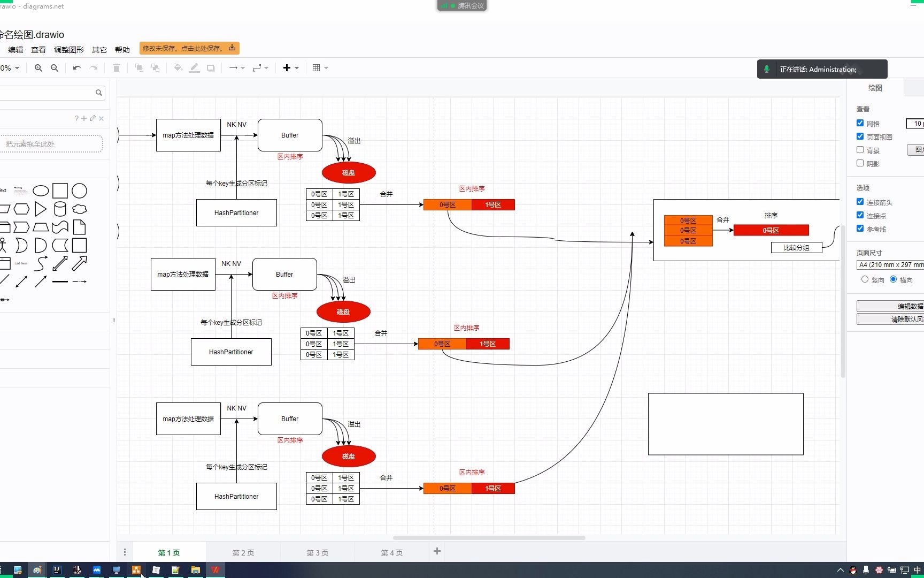Enable the 阴影 shadow checkbox
This screenshot has height=578, width=924.
point(860,163)
